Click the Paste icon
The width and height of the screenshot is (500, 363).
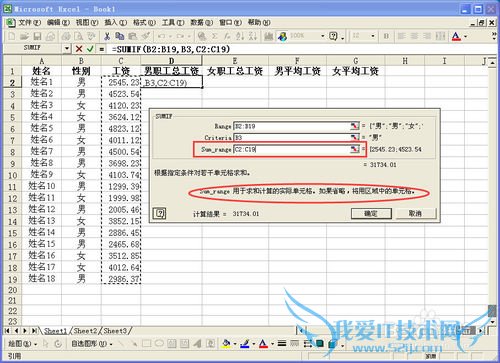pyautogui.click(x=133, y=36)
